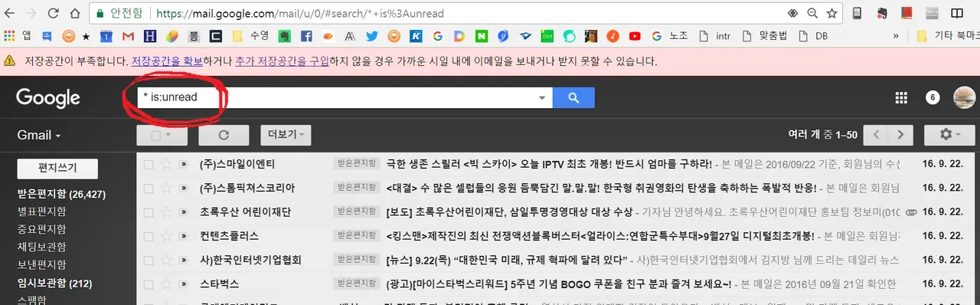This screenshot has width=980, height=305.
Task: Open the green Naver N bookmark
Action: click(x=482, y=35)
